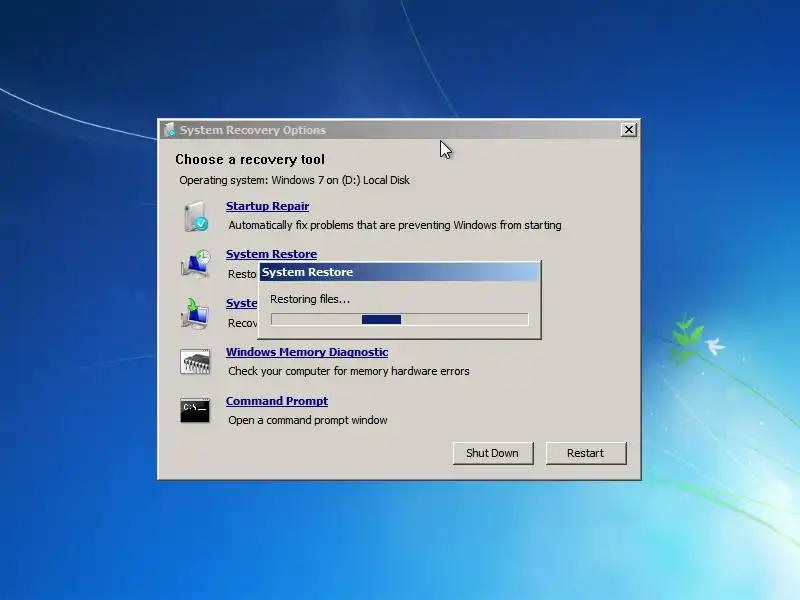Click the "Choose a recovery tool" heading
Viewport: 800px width, 600px height.
point(250,160)
